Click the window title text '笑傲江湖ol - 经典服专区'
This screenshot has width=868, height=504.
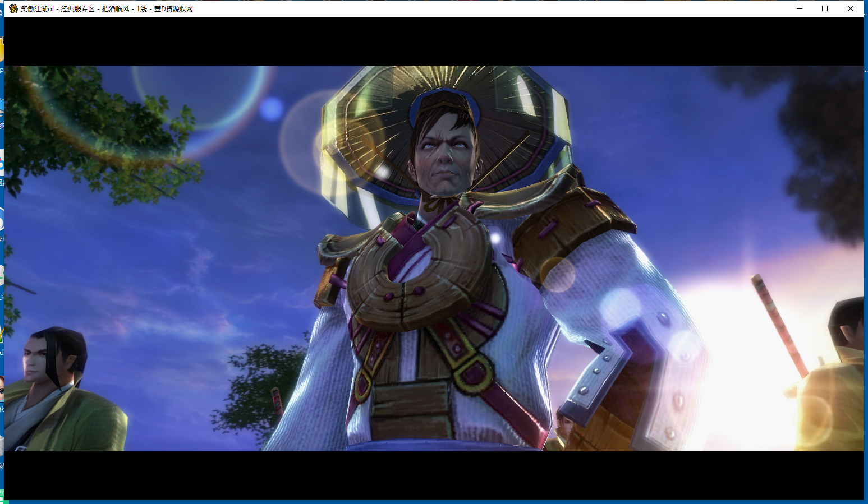58,9
